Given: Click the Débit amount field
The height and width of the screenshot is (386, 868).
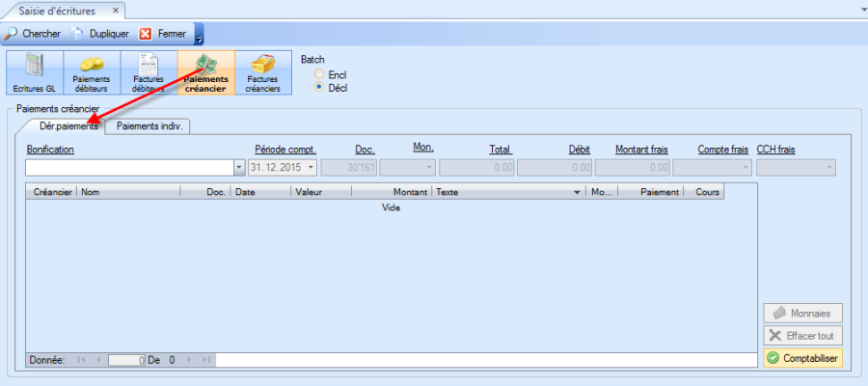Looking at the screenshot, I should 555,167.
